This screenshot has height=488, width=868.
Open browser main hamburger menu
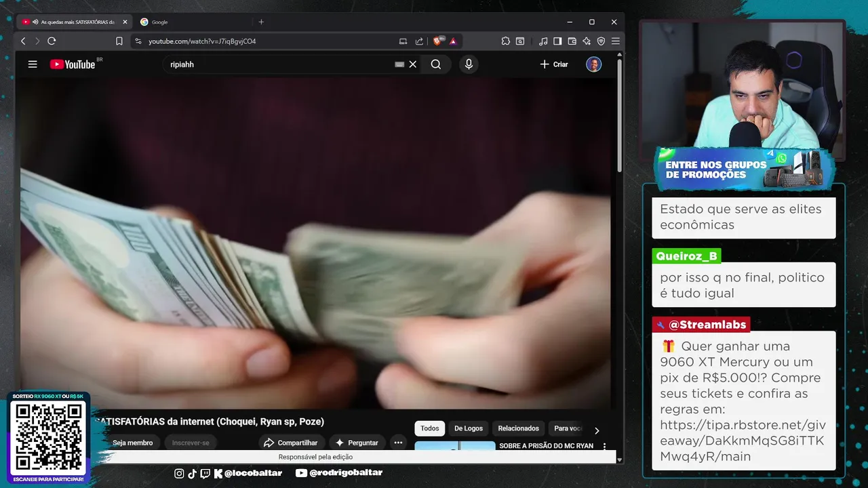click(x=616, y=41)
